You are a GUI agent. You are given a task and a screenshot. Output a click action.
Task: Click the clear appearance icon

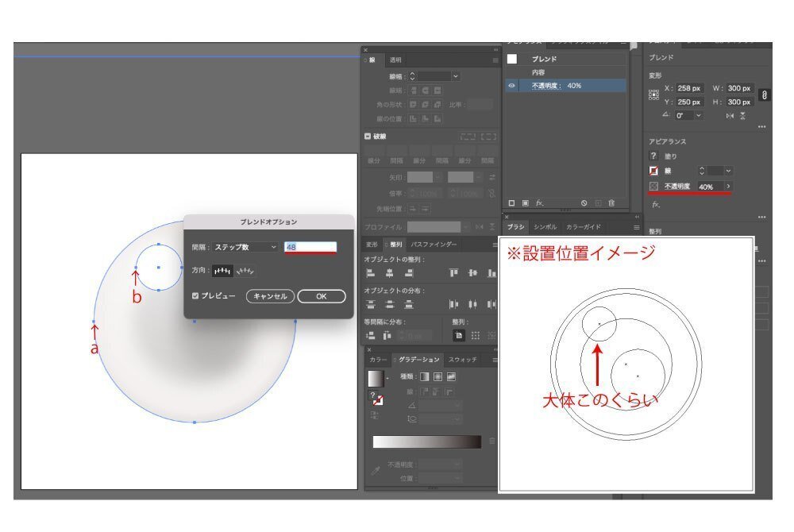point(584,203)
